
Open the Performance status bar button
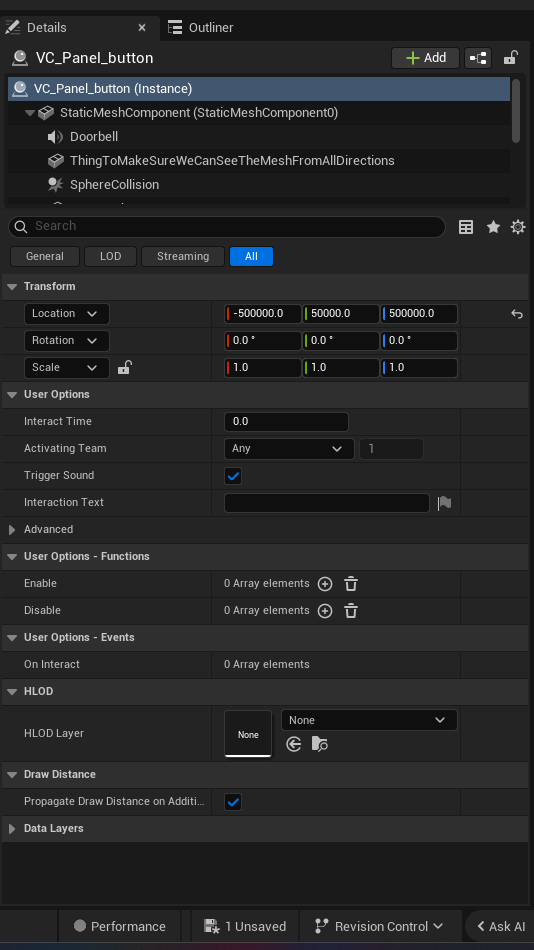119,926
